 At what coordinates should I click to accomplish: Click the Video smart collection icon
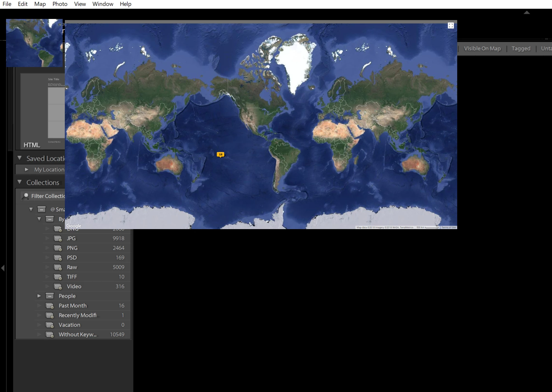tap(58, 287)
